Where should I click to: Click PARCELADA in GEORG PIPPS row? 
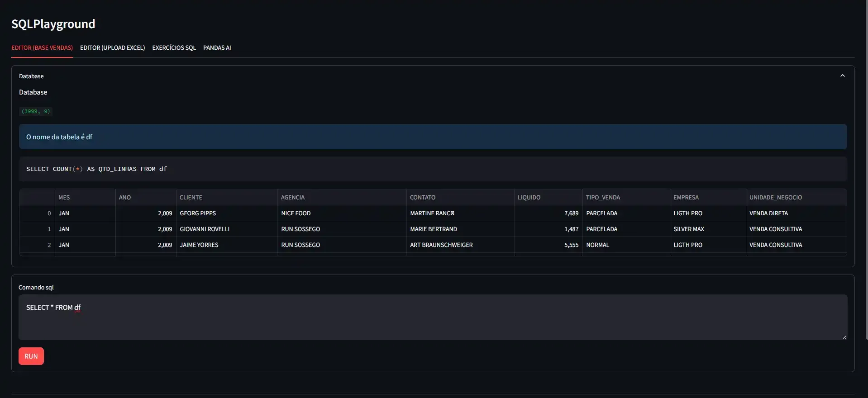[626, 213]
